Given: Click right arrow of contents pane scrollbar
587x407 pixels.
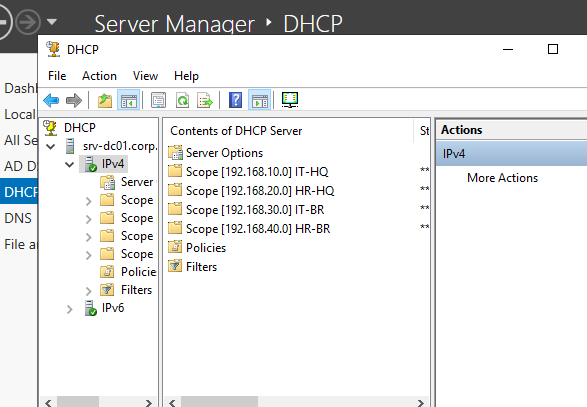Looking at the screenshot, I should coord(421,403).
